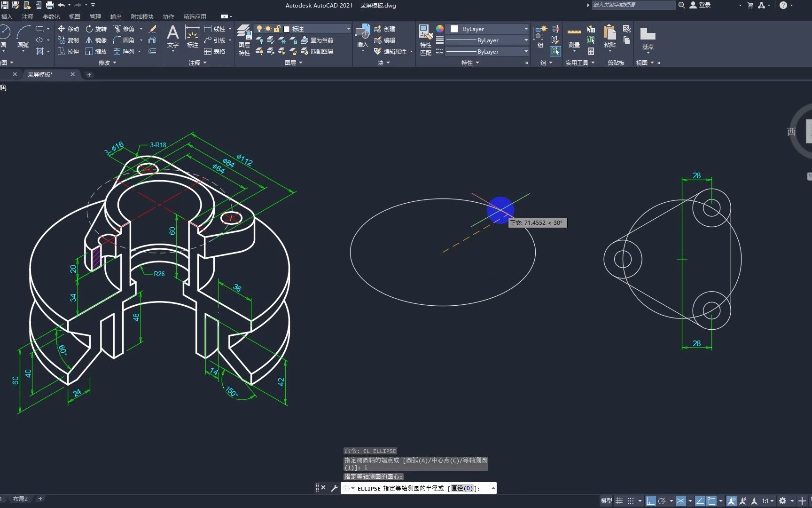Click the Erase tool icon

tap(152, 29)
